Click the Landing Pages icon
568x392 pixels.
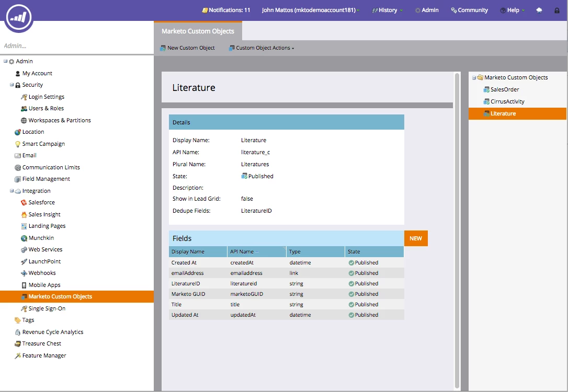(24, 226)
